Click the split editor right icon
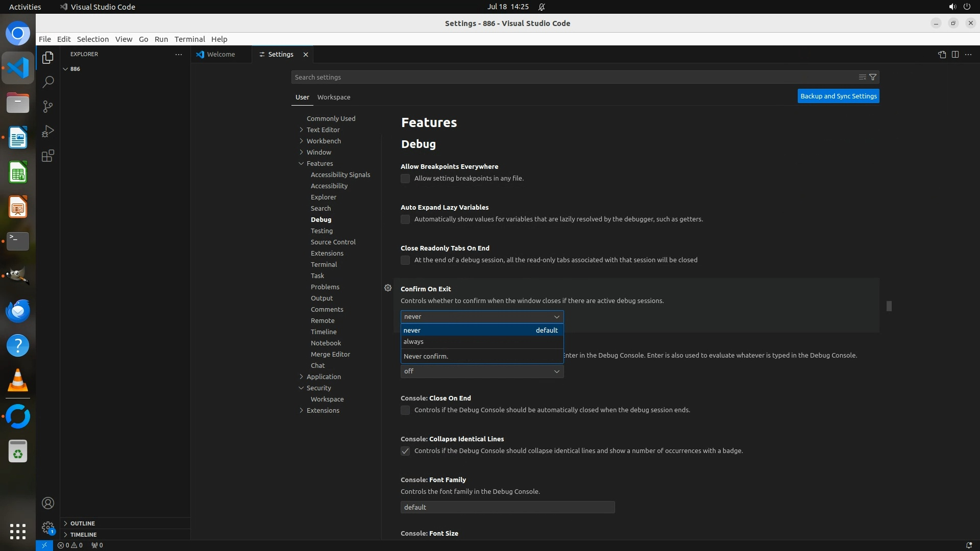980x551 pixels. [x=955, y=55]
